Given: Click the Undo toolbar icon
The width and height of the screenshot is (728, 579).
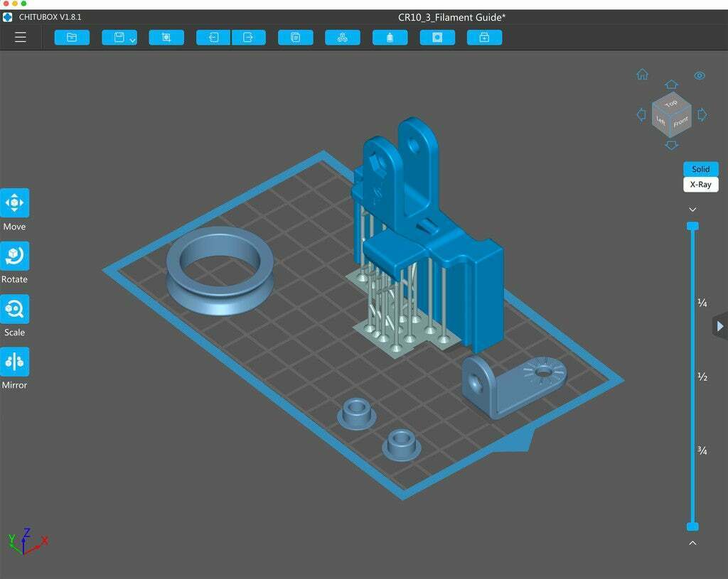Looking at the screenshot, I should 213,37.
